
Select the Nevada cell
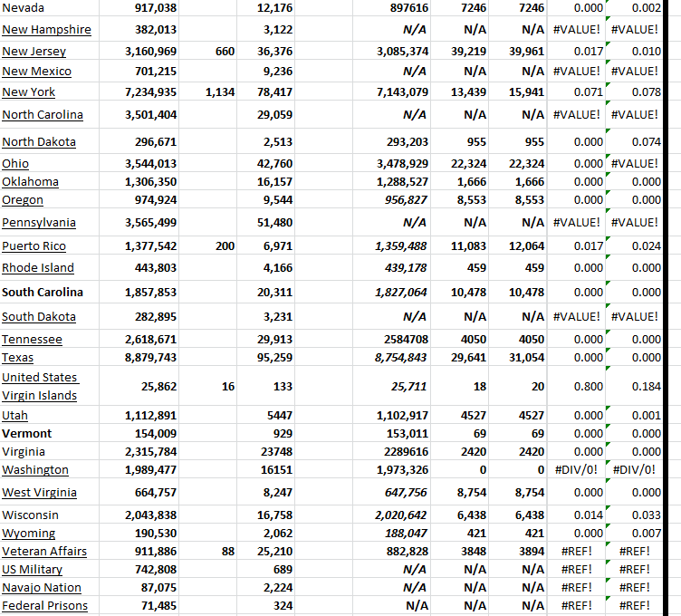click(50, 8)
